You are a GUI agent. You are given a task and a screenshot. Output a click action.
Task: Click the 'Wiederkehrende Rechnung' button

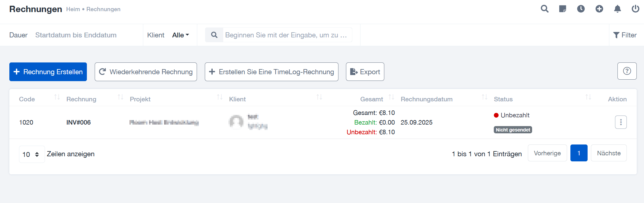pyautogui.click(x=146, y=72)
